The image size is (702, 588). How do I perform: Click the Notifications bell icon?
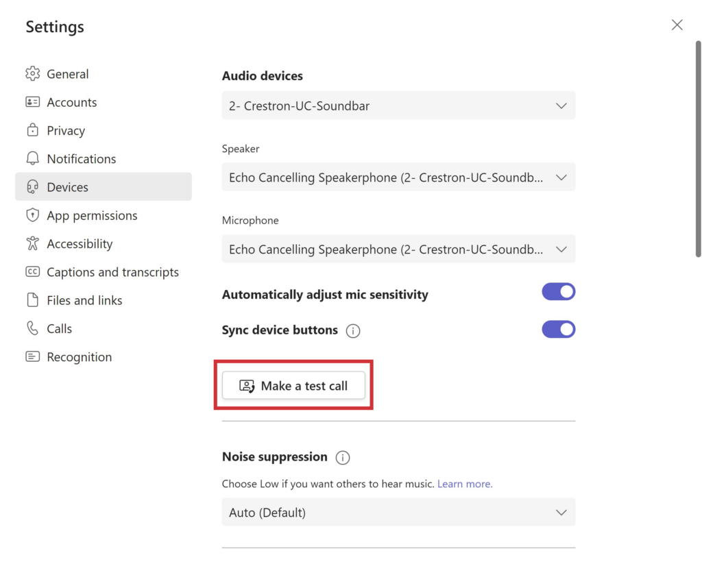click(33, 158)
